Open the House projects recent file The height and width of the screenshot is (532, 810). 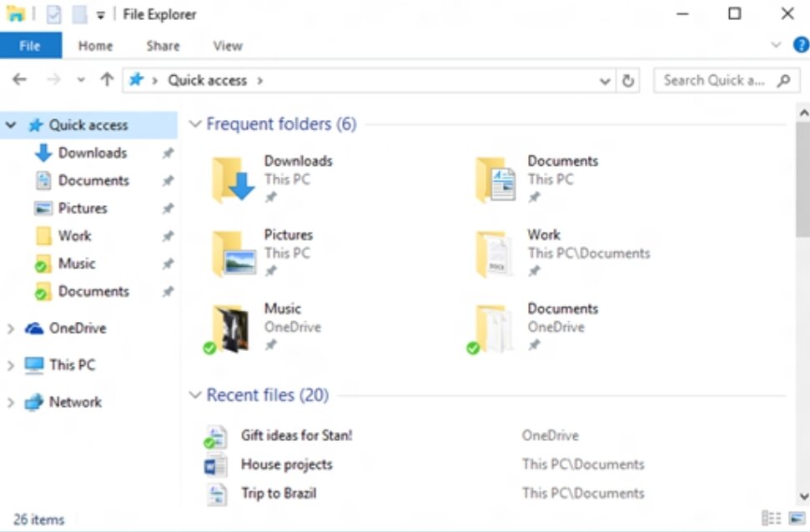point(287,464)
